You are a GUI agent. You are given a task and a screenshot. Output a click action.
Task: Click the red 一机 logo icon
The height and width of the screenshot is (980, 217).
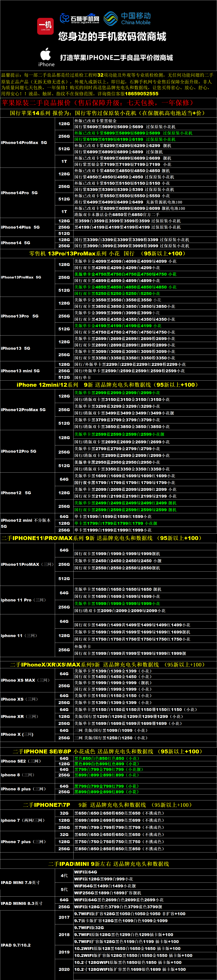click(45, 26)
